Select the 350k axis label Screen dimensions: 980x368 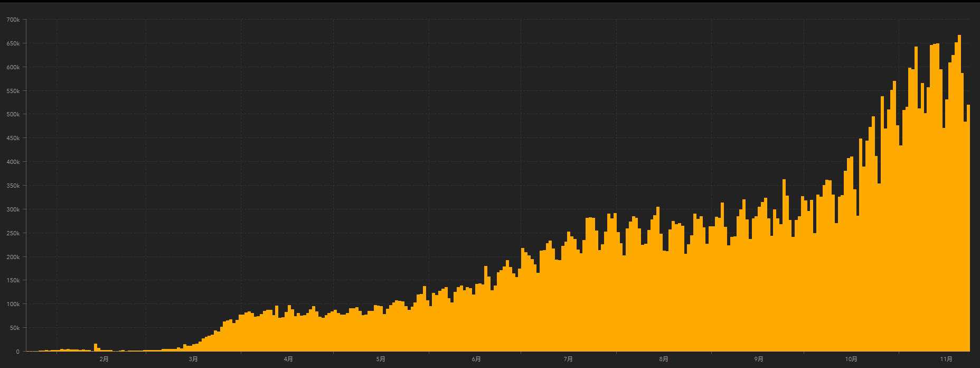click(13, 186)
